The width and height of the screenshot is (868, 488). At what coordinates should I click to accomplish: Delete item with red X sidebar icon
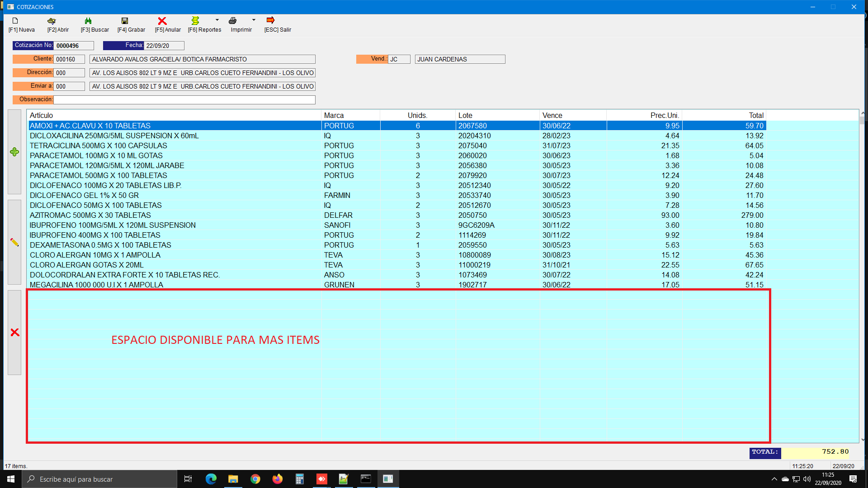(14, 333)
